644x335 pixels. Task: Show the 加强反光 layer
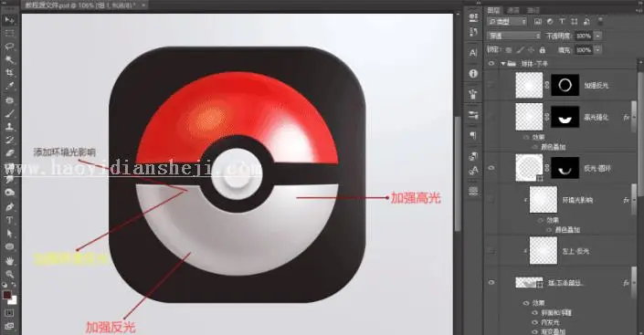(x=491, y=85)
